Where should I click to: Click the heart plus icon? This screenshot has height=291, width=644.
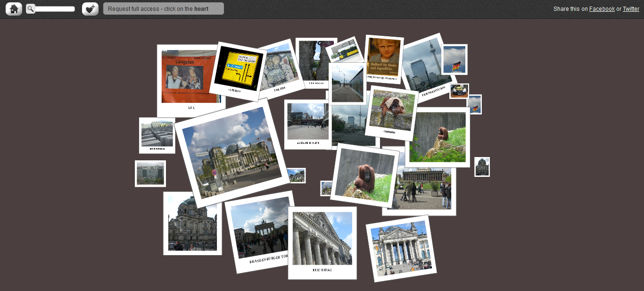pos(90,9)
